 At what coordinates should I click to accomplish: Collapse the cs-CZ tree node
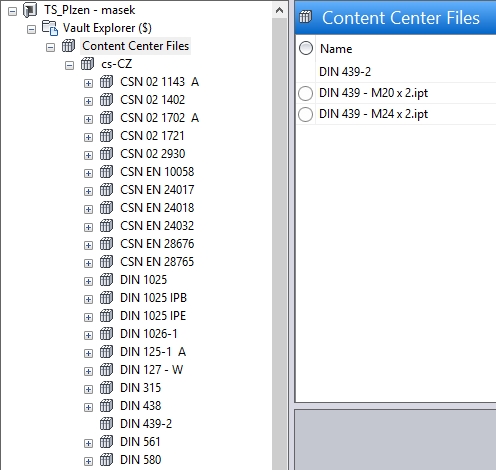(x=69, y=65)
